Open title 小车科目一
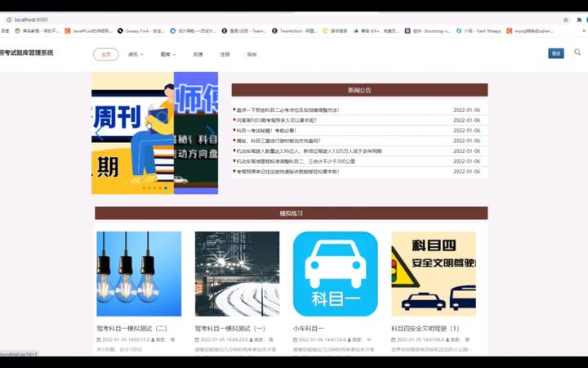Screen dimensions: 588x368 pos(308,328)
